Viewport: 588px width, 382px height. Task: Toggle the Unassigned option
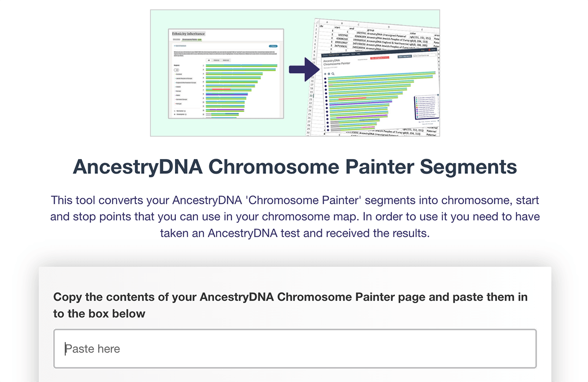click(x=180, y=114)
